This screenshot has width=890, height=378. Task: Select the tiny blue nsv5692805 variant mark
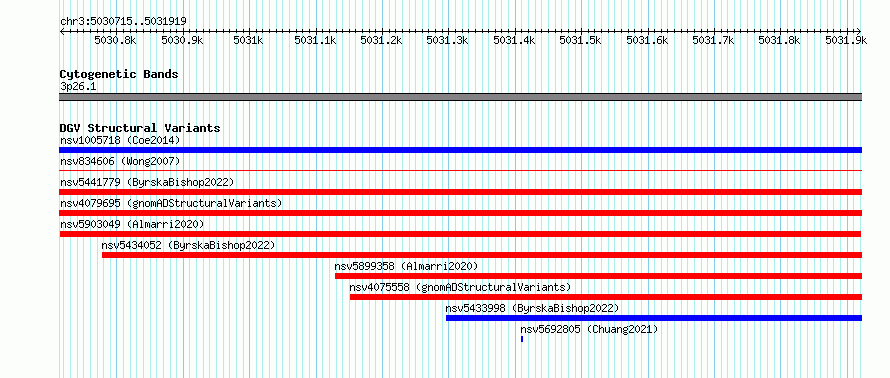(522, 339)
